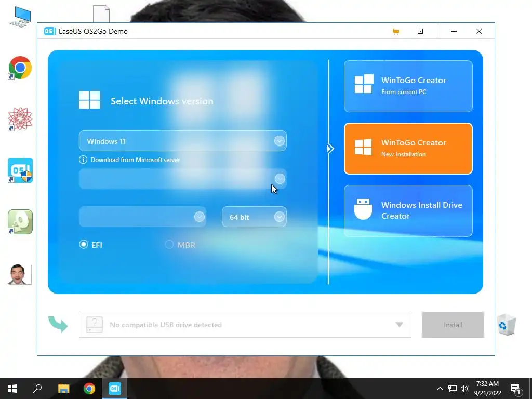Select the EFI radio button
The width and height of the screenshot is (532, 399).
(x=83, y=244)
